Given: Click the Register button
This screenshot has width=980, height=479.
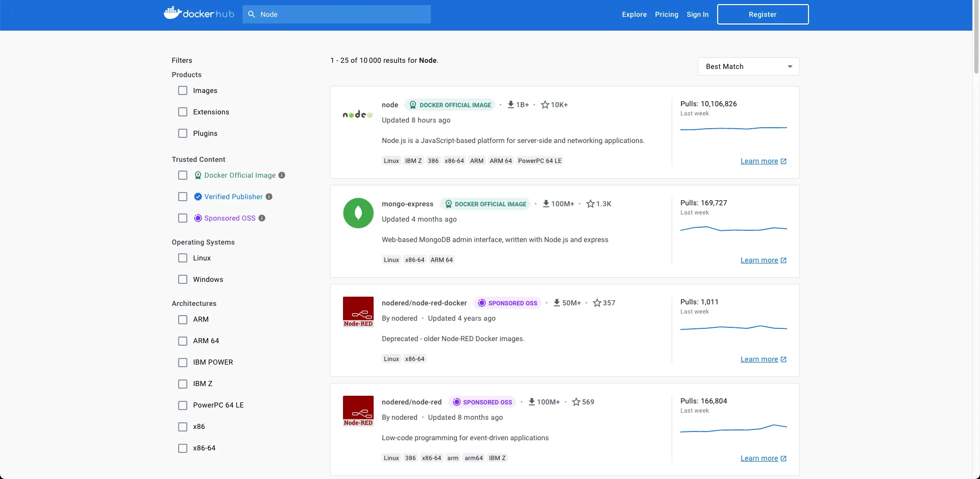Looking at the screenshot, I should 763,14.
